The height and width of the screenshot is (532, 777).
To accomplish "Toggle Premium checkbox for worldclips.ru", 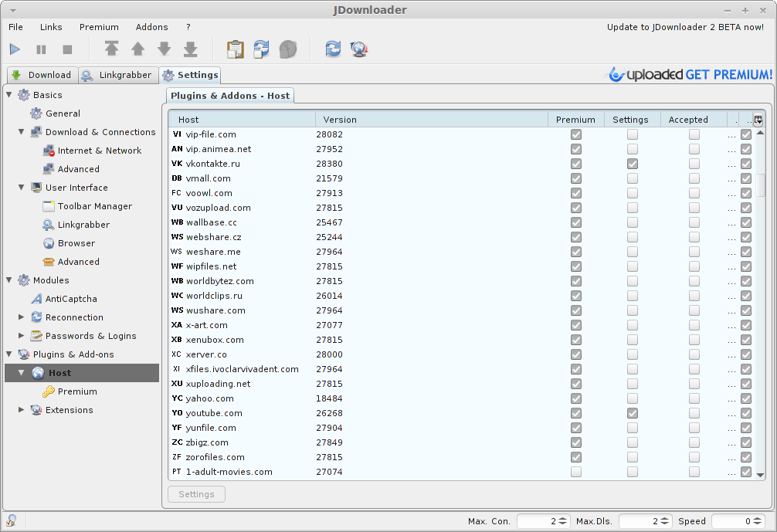I will [576, 296].
